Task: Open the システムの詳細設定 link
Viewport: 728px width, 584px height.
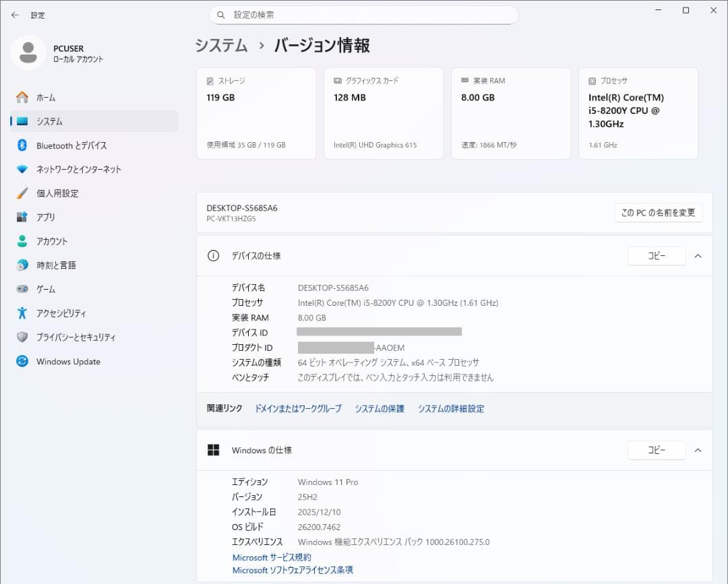Action: click(450, 408)
